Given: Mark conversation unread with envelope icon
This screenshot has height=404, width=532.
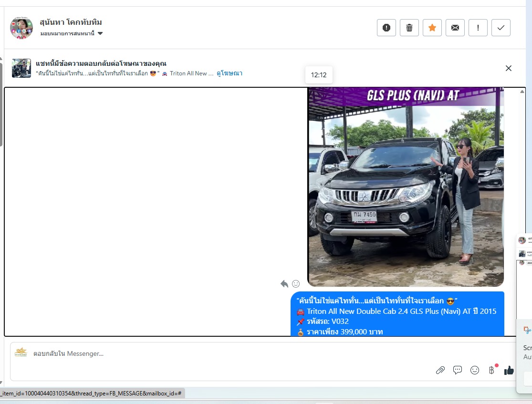Looking at the screenshot, I should pos(455,28).
